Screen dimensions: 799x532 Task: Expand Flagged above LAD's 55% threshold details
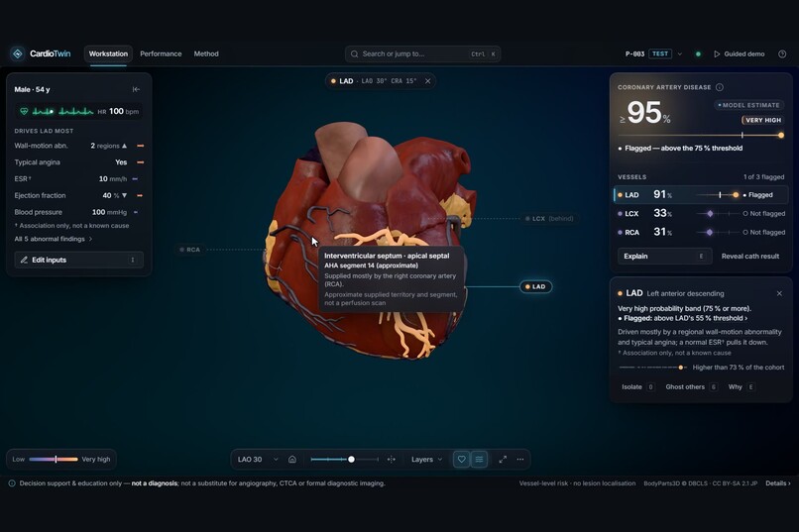tap(683, 318)
